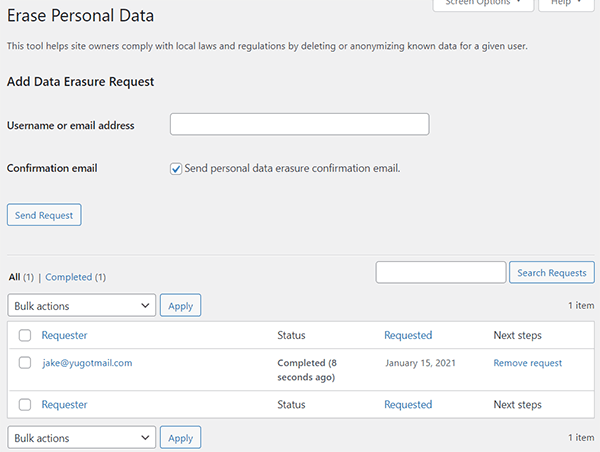Tick the select-all checkbox in the table header
600x452 pixels.
(25, 335)
